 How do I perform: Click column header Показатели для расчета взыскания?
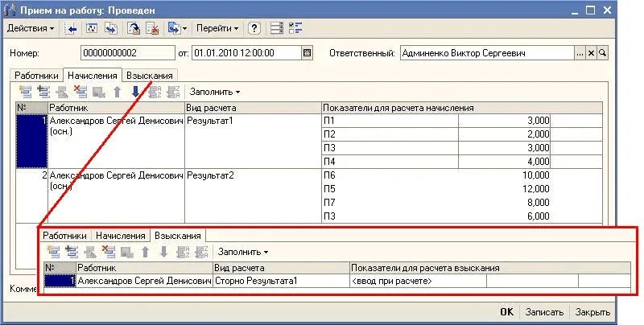(490, 268)
